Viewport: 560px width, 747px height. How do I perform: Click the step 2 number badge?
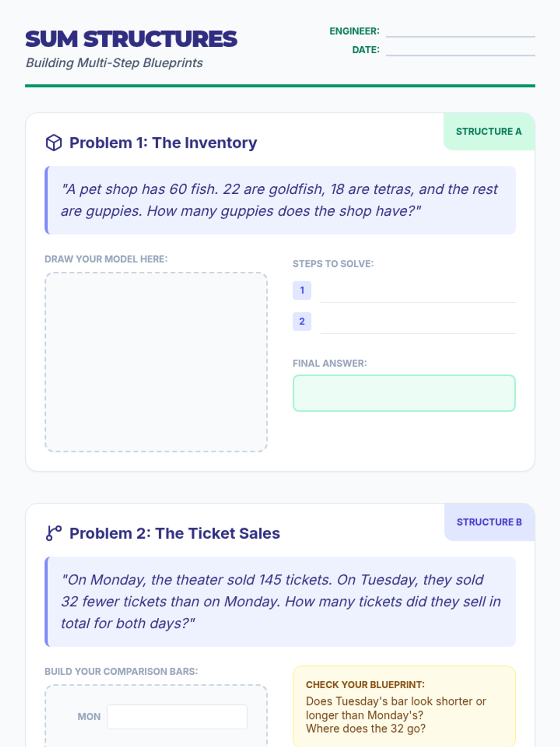(x=302, y=322)
